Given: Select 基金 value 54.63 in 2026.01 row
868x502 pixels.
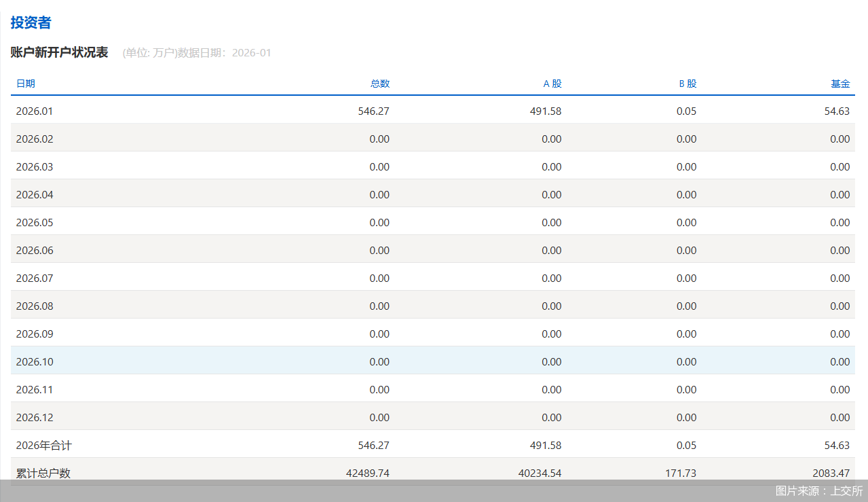Looking at the screenshot, I should 837,111.
